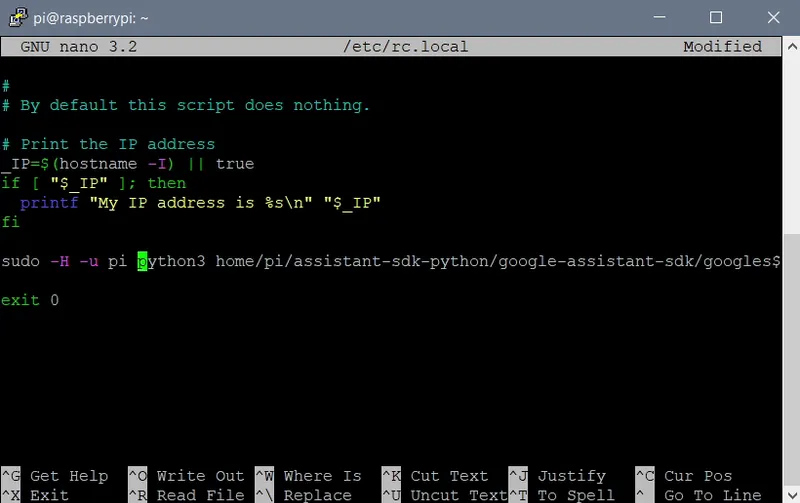This screenshot has width=800, height=503.
Task: Close the pi@raspberrypi terminal window
Action: click(773, 17)
